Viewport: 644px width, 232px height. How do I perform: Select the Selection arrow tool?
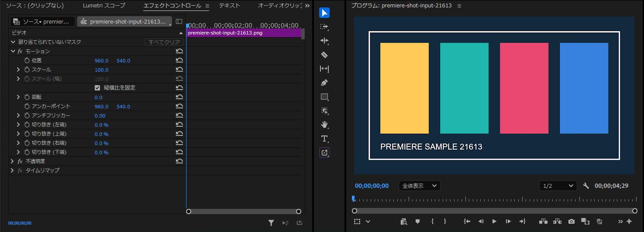324,13
